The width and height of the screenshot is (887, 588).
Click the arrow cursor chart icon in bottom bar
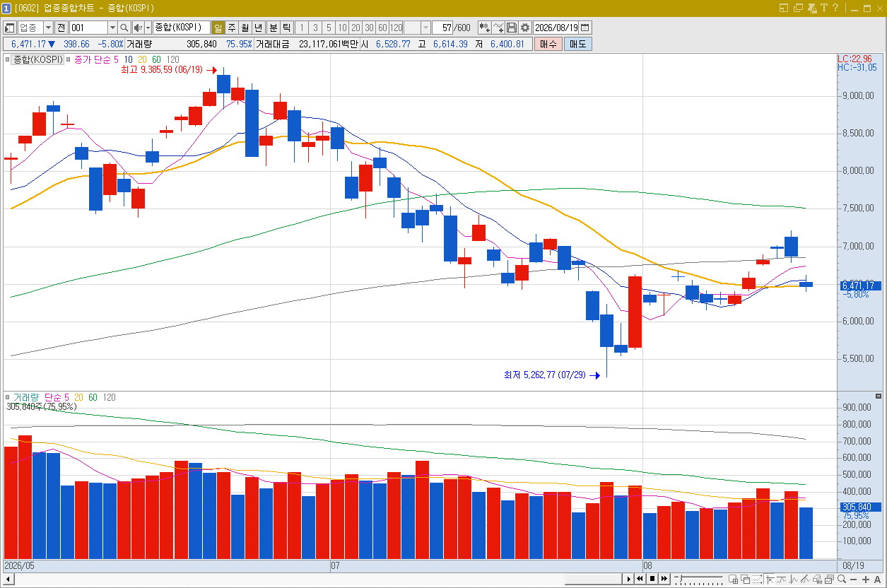[x=770, y=580]
